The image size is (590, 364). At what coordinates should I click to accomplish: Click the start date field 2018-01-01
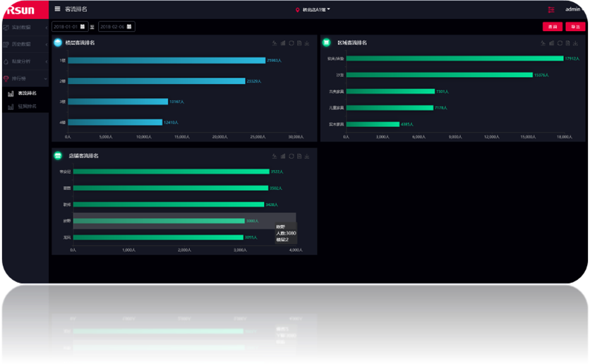click(69, 27)
